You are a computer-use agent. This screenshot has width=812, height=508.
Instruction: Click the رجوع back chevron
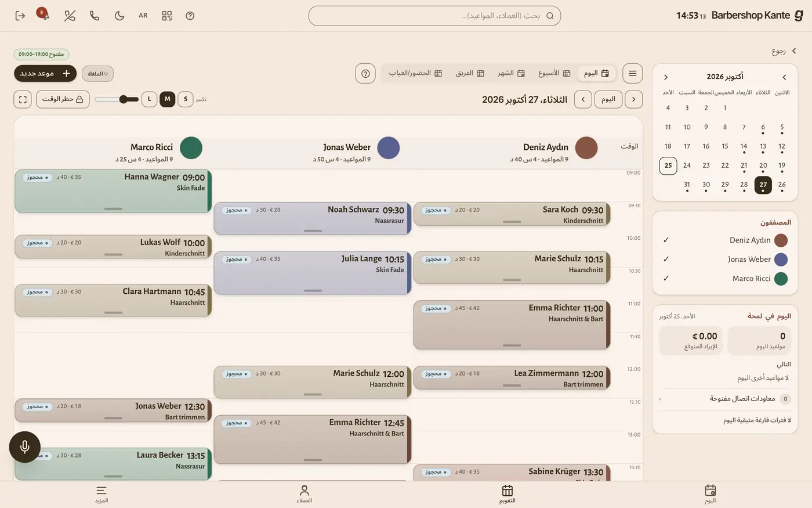pyautogui.click(x=794, y=51)
